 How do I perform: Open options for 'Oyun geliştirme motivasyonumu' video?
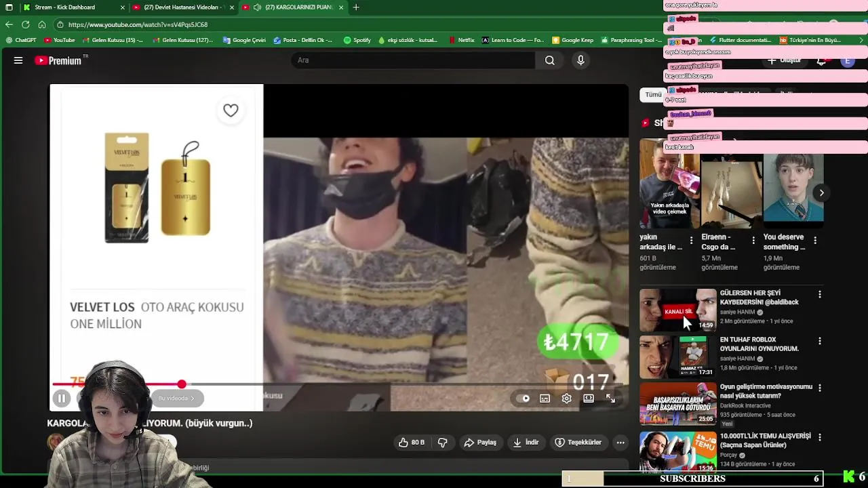click(x=819, y=388)
